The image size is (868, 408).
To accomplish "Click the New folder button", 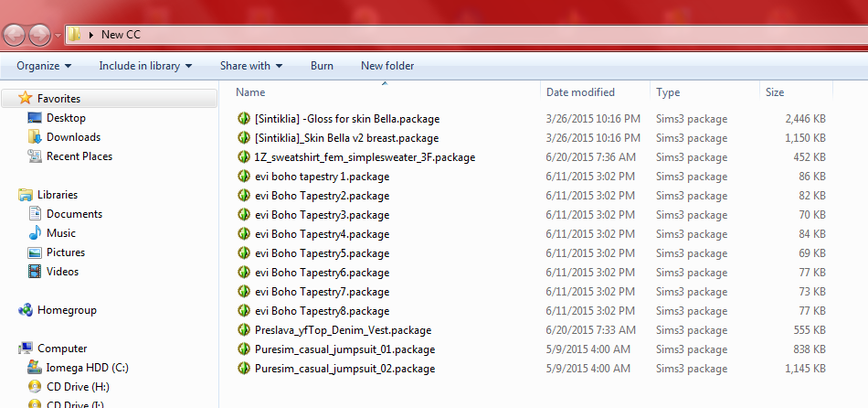I will (387, 66).
